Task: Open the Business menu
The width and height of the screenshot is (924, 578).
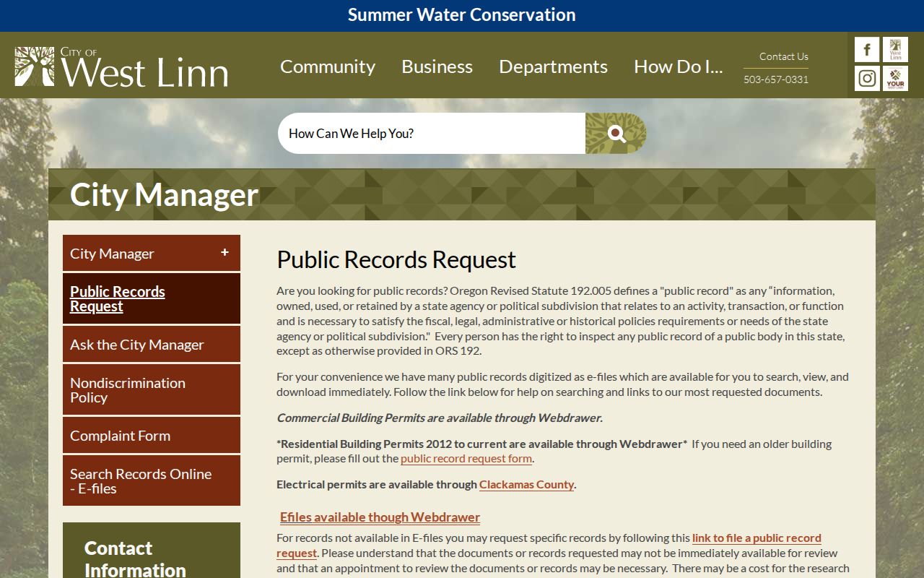Action: point(437,66)
